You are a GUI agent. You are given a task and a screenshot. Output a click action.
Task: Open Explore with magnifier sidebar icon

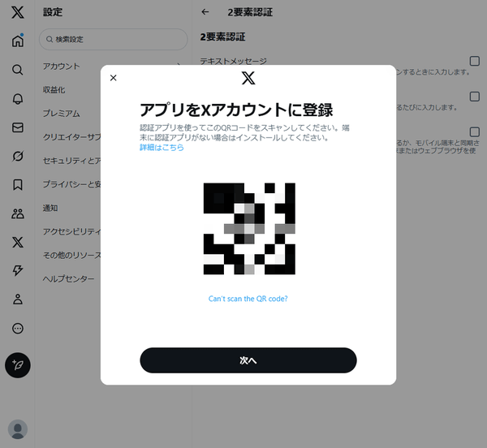pos(18,70)
